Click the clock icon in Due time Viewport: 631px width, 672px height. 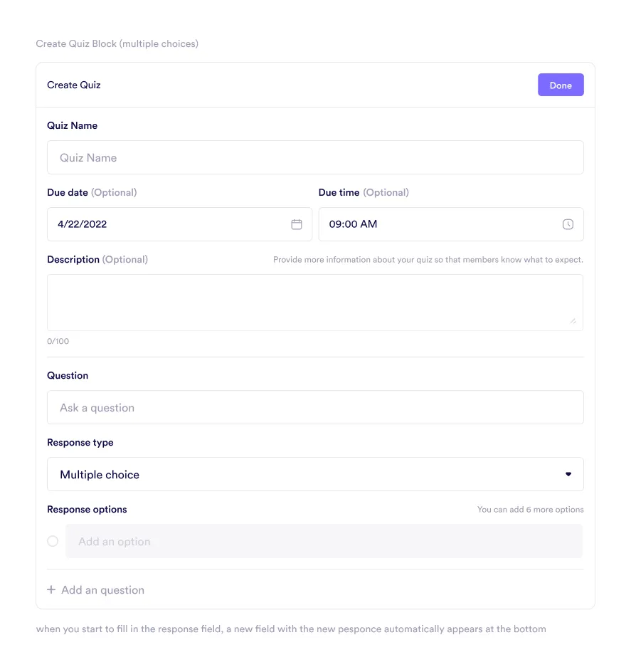click(568, 224)
